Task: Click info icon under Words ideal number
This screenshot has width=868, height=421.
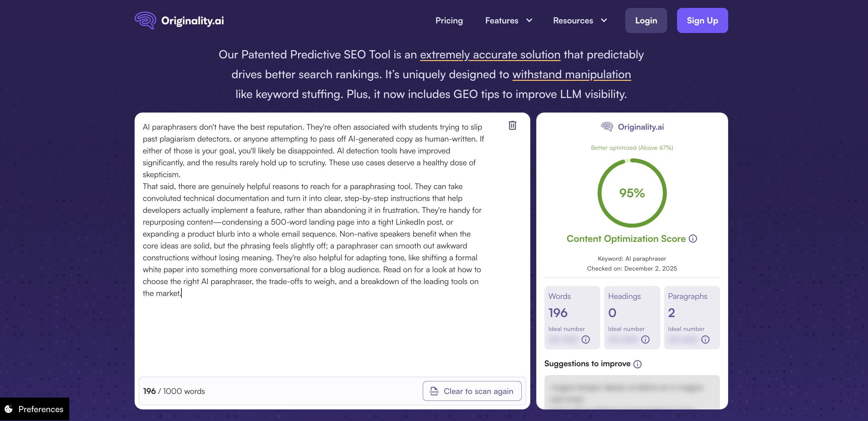Action: (586, 340)
